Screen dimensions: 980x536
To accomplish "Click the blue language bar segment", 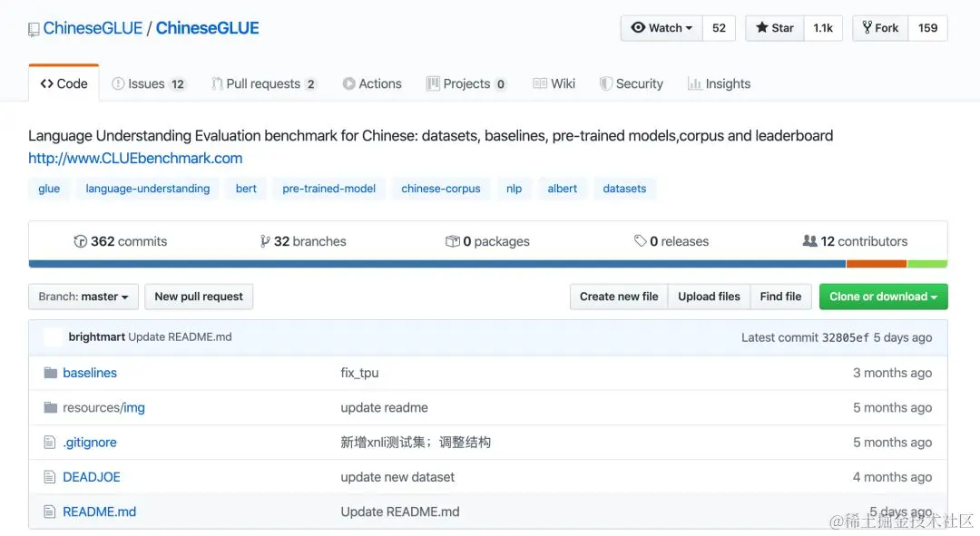I will click(437, 264).
